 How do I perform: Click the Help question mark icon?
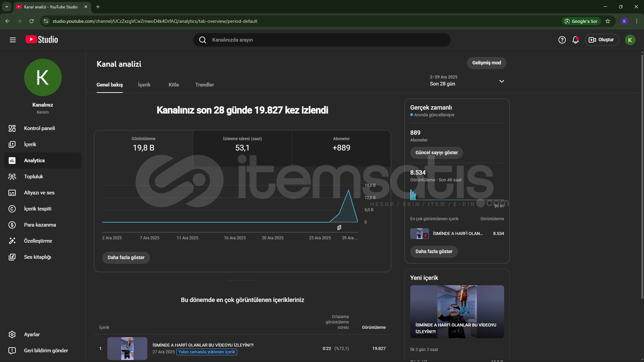[562, 40]
